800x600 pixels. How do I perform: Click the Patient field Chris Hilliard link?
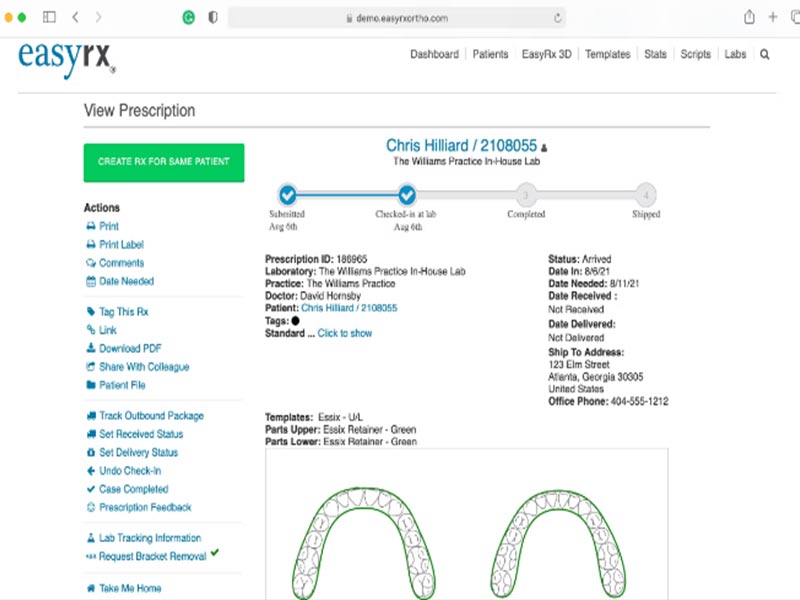(349, 308)
